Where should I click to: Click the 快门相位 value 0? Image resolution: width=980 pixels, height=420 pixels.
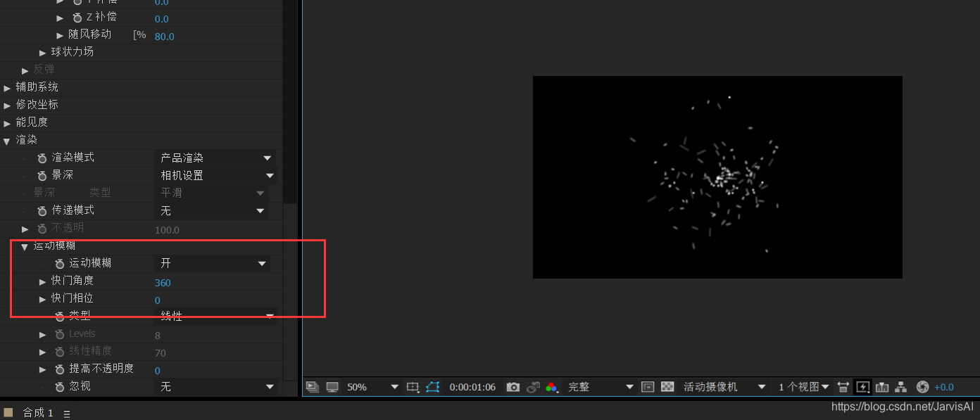pyautogui.click(x=158, y=300)
